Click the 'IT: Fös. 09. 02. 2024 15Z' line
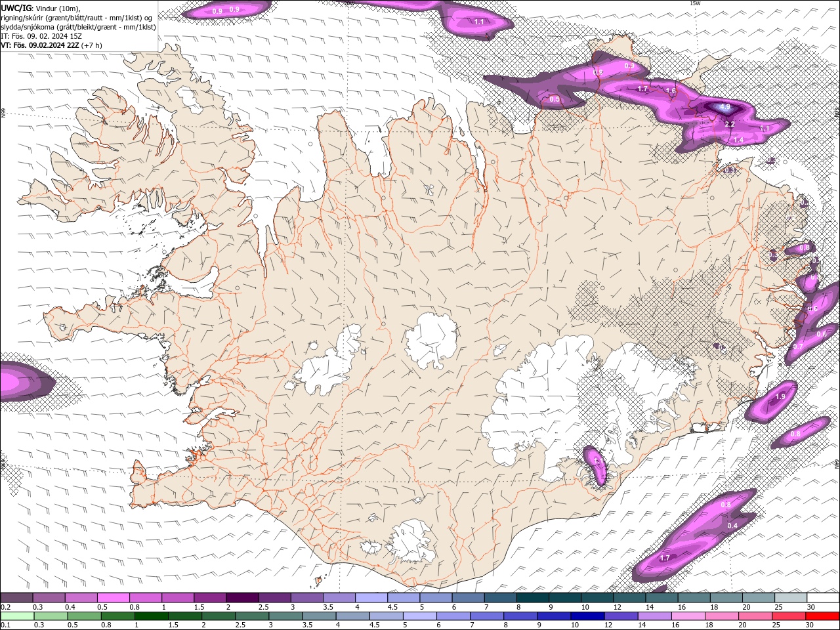The width and height of the screenshot is (840, 630). [41, 36]
